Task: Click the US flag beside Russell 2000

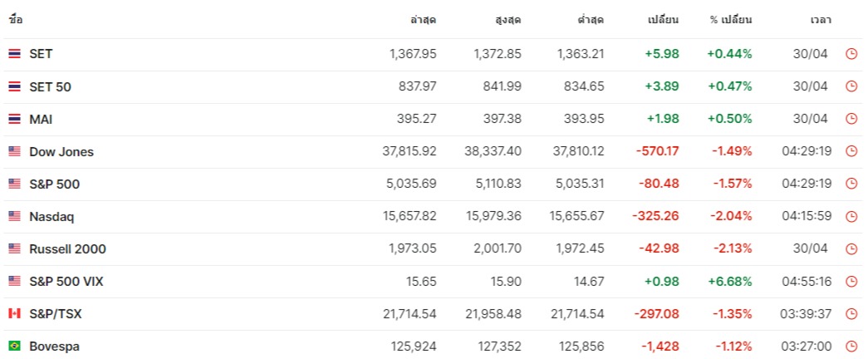Action: coord(14,248)
